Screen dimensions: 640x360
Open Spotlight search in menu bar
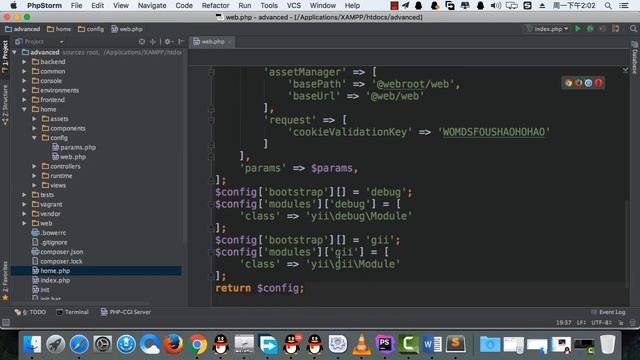(x=608, y=6)
